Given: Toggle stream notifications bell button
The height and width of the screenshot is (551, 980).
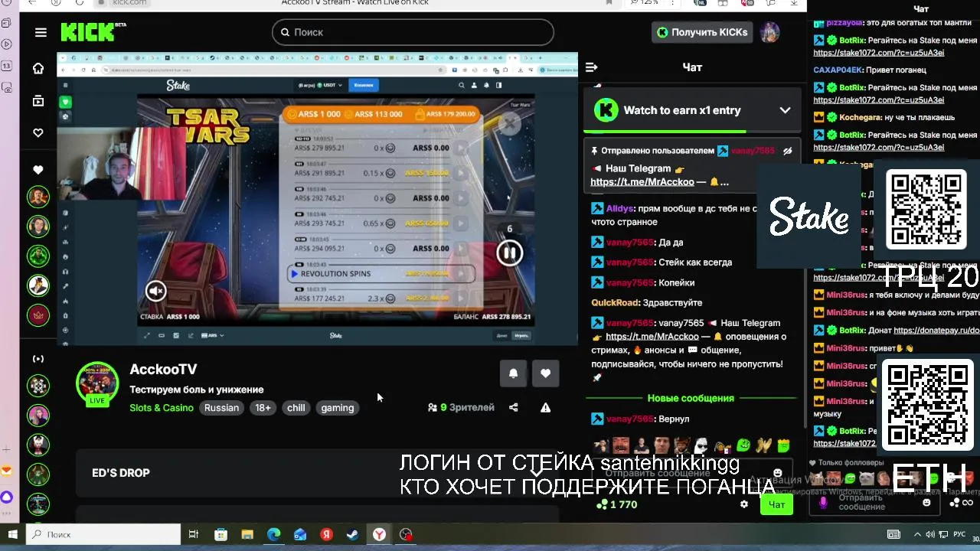Looking at the screenshot, I should tap(513, 373).
